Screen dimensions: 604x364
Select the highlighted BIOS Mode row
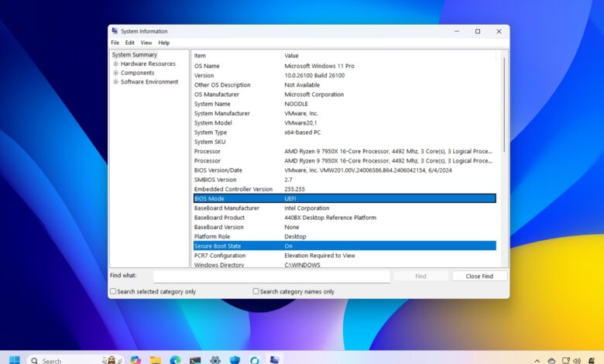point(345,198)
